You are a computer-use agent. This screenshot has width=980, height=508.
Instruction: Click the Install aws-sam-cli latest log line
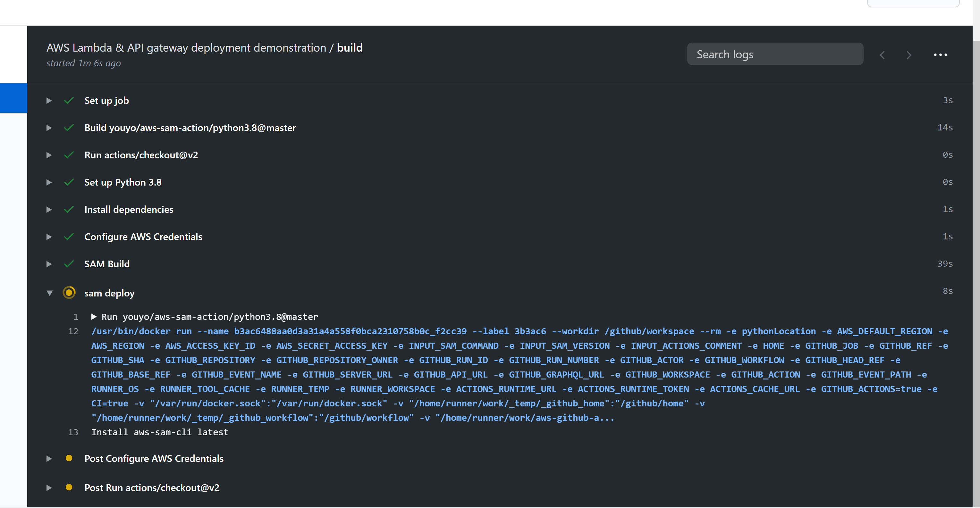[x=160, y=432]
